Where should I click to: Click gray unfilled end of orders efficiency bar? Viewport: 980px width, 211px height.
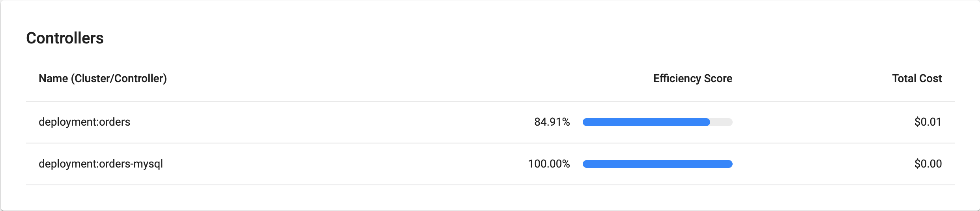722,122
